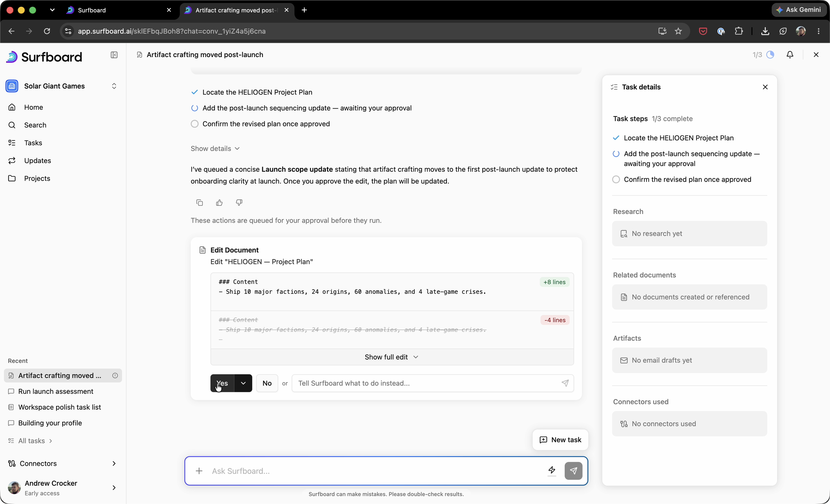
Task: Close the Task details panel
Action: [765, 87]
